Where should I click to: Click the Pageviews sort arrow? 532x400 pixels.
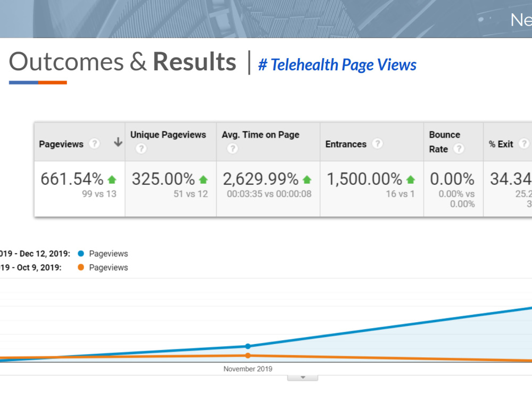pos(118,142)
